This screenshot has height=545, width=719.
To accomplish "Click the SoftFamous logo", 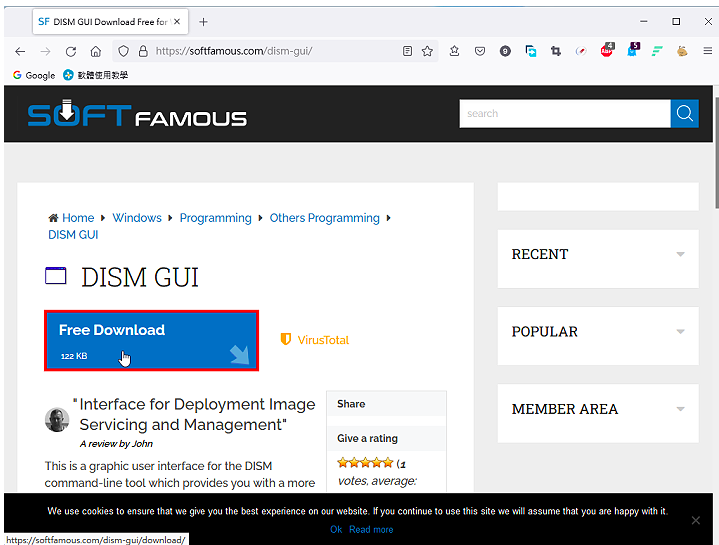I will point(137,113).
